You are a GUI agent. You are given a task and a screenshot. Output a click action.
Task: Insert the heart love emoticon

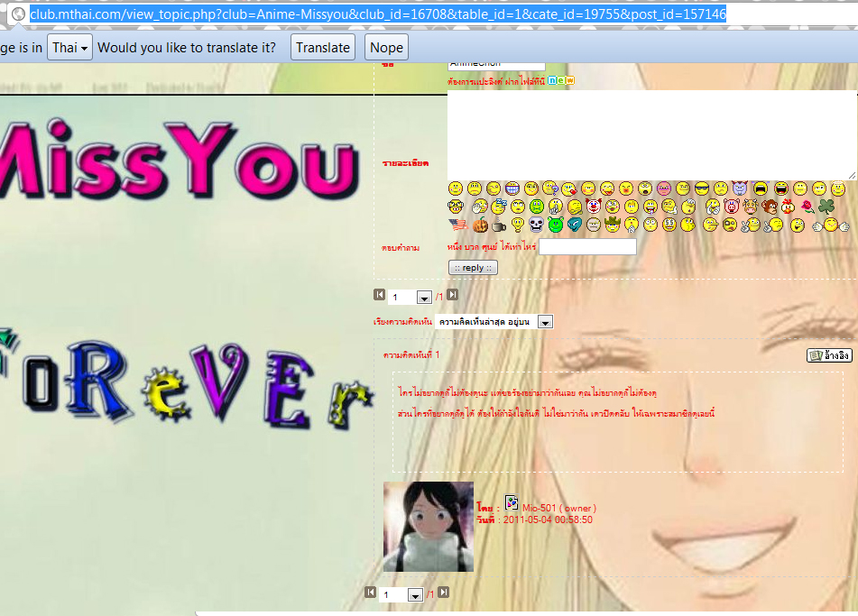point(568,189)
